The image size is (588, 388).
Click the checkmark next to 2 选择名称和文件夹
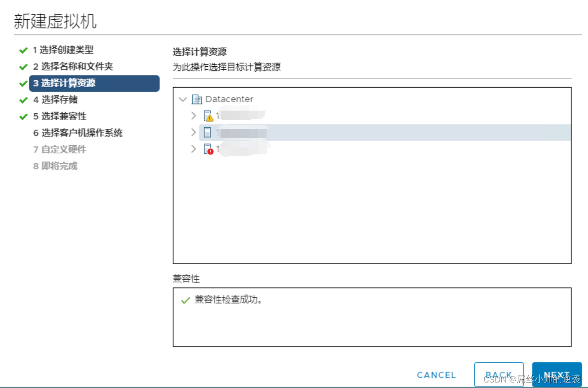click(24, 67)
